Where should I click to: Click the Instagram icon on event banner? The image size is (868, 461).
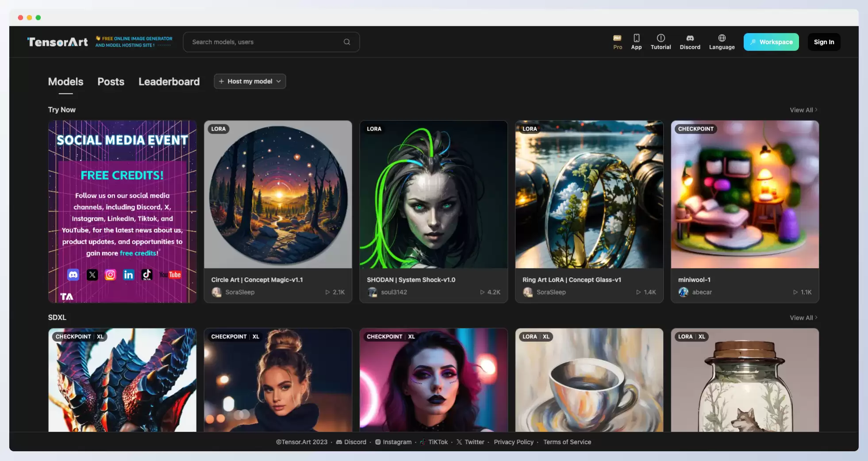click(110, 275)
